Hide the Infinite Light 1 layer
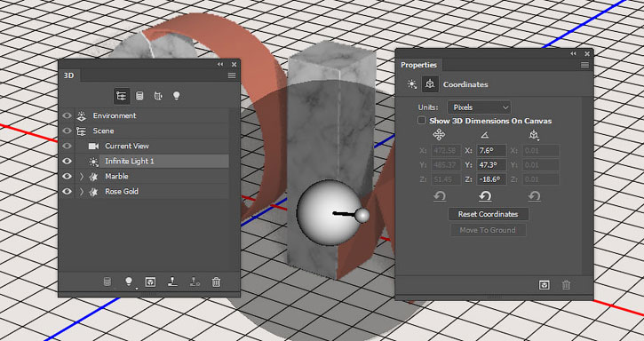 [67, 162]
